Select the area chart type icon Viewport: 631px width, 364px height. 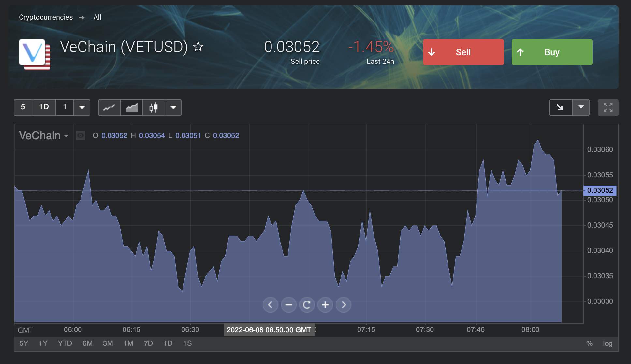[x=132, y=107]
